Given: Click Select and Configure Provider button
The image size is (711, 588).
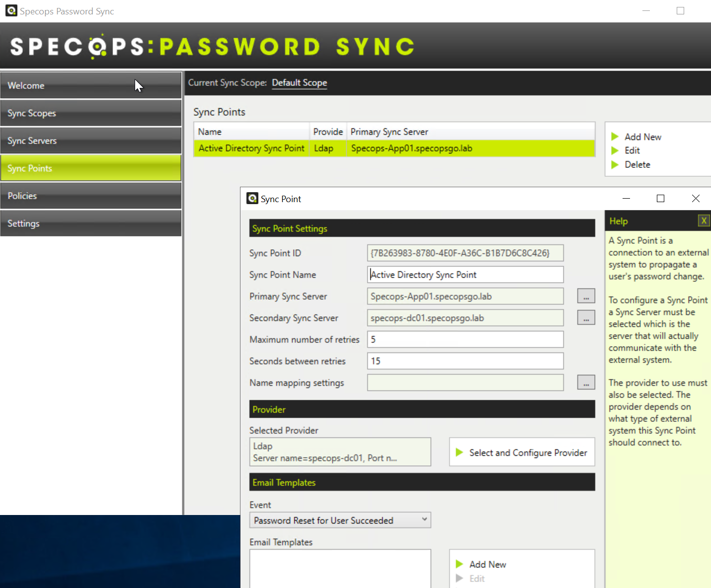Looking at the screenshot, I should coord(522,452).
